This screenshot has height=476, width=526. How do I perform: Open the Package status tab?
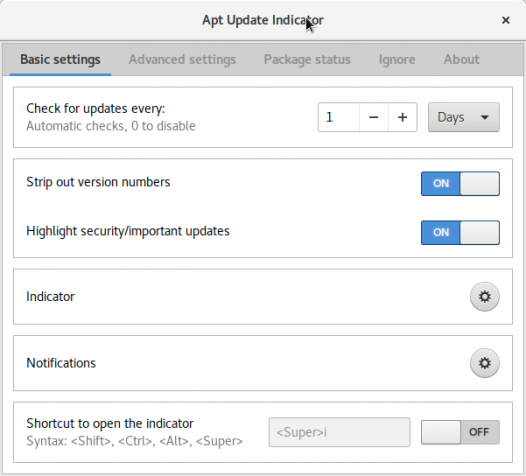[307, 59]
